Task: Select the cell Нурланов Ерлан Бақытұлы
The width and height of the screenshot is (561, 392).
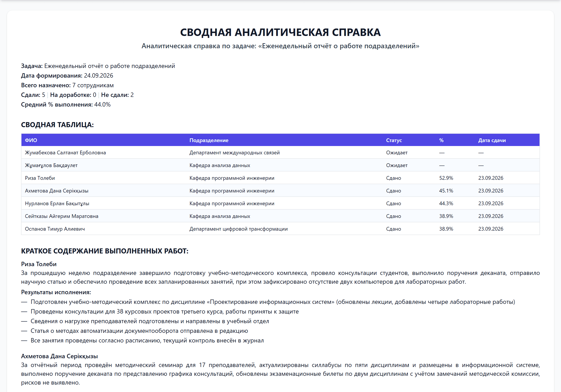Action: (x=57, y=203)
